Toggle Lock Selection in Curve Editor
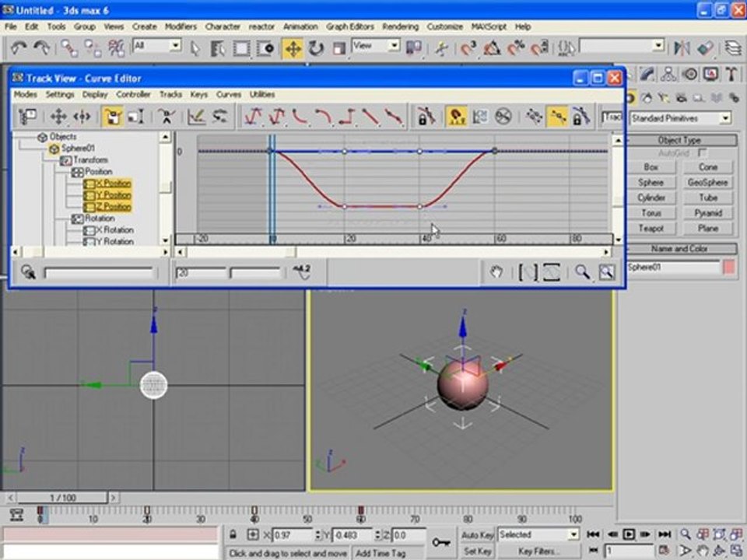The height and width of the screenshot is (560, 747). [426, 116]
